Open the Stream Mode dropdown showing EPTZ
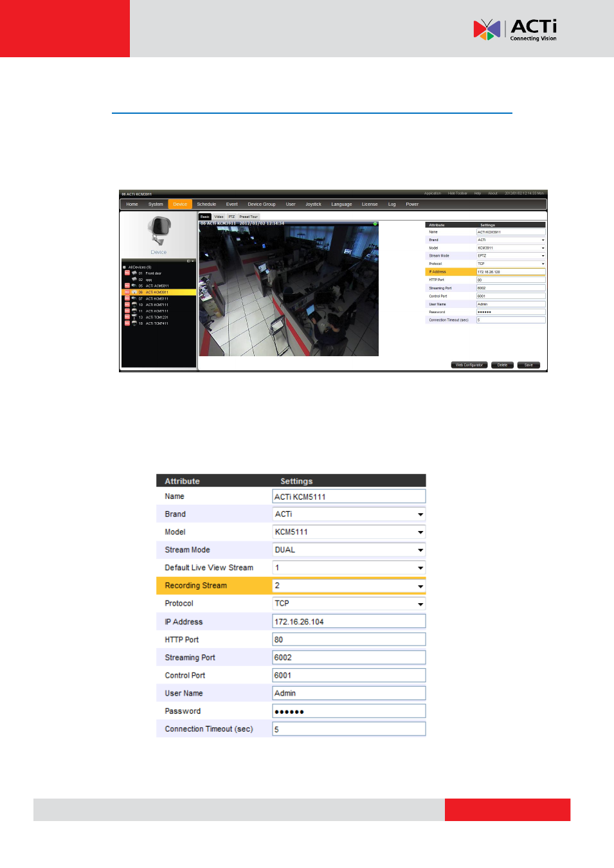Screen dimensions: 614x868 [x=511, y=256]
